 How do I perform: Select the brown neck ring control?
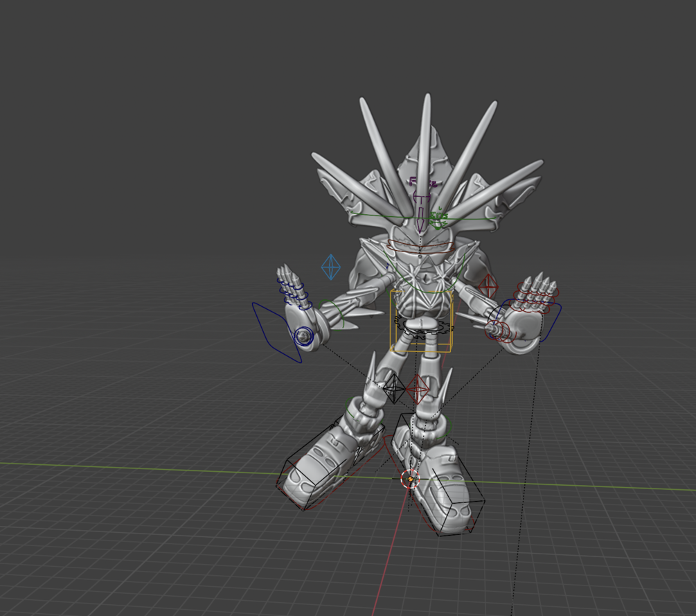(421, 247)
